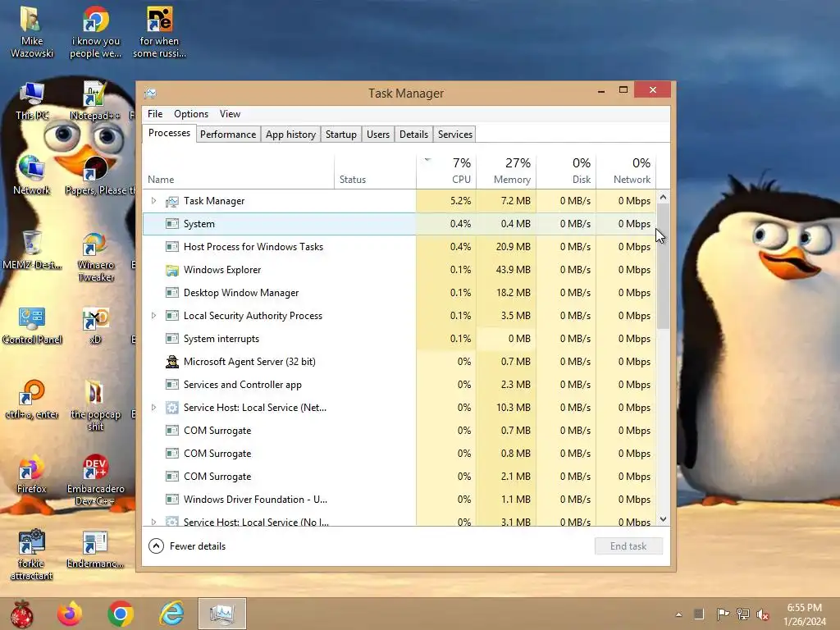Screen dimensions: 840x630
Task: Click the Windows Explorer folder icon in list
Action: point(172,270)
